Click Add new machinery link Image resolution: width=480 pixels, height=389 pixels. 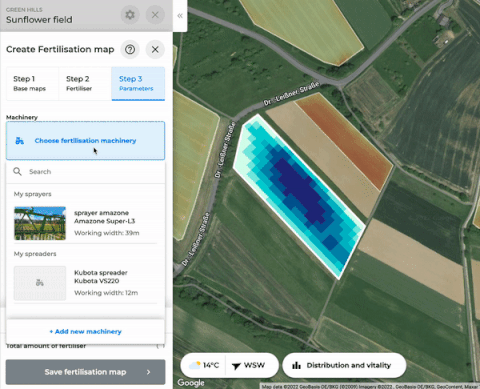(85, 331)
